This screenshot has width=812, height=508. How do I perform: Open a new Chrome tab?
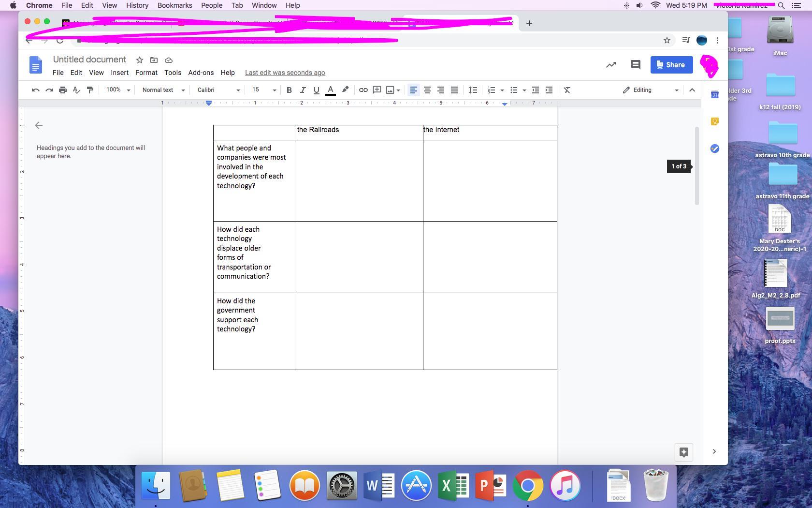[529, 23]
